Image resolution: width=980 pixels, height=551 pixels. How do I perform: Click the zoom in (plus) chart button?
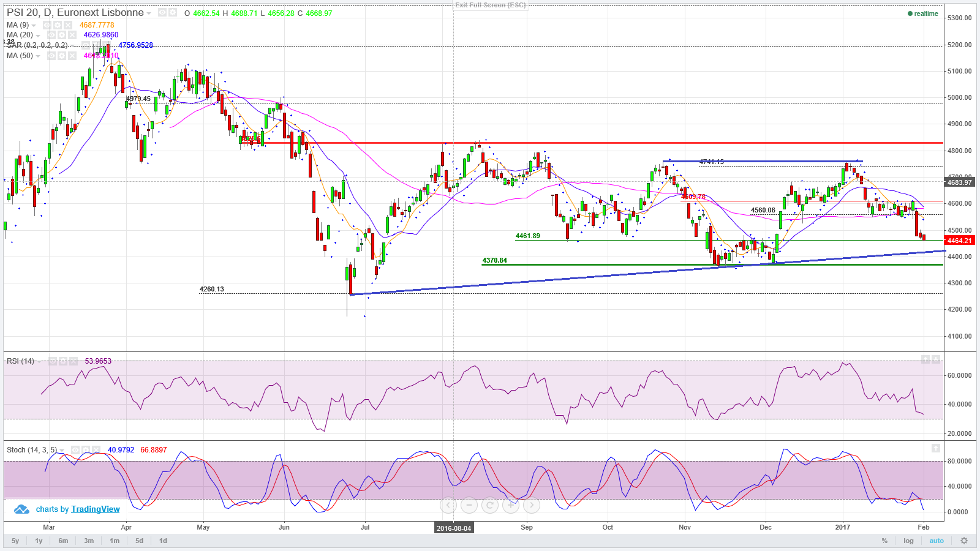click(511, 505)
